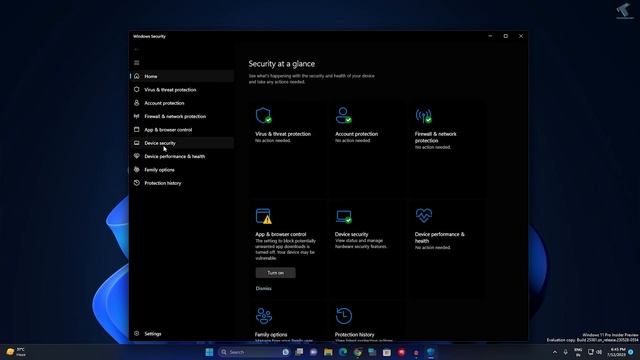Viewport: 640px width, 360px height.
Task: Click the Virus & threat protection shield card icon
Action: 263,116
